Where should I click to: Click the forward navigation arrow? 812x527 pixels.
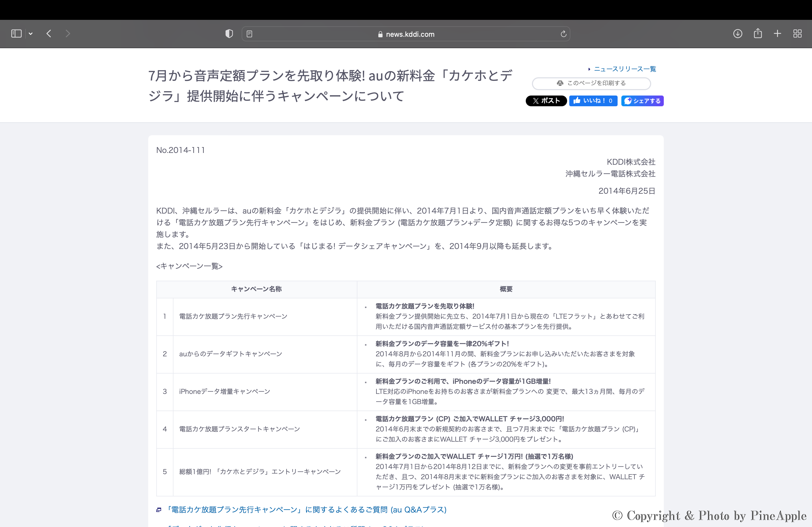click(x=68, y=33)
